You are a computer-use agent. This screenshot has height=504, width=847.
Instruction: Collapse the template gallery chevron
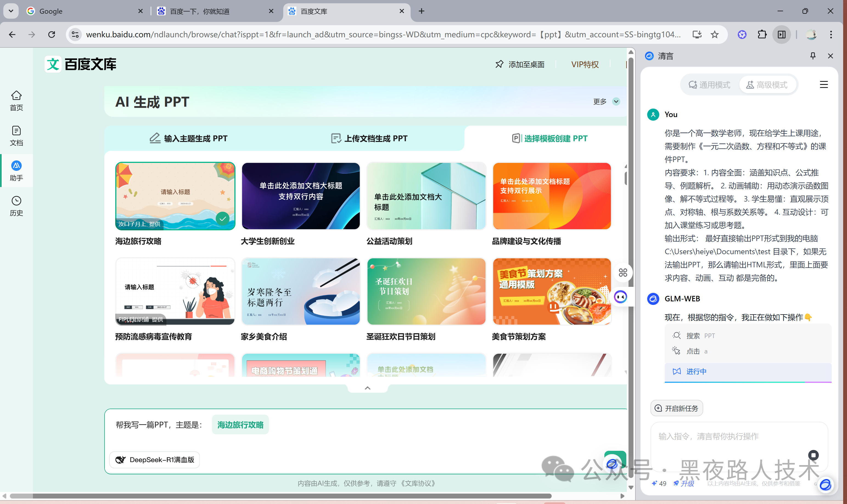[368, 388]
